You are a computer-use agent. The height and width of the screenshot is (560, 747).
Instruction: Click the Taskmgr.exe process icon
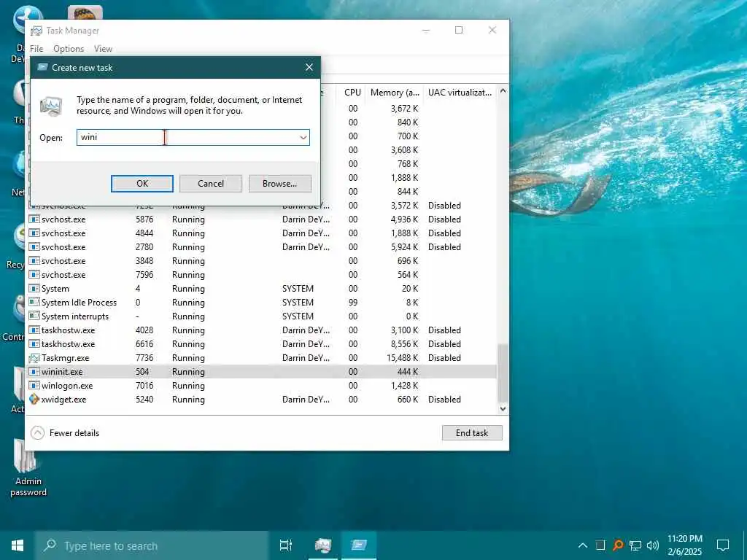coord(34,357)
